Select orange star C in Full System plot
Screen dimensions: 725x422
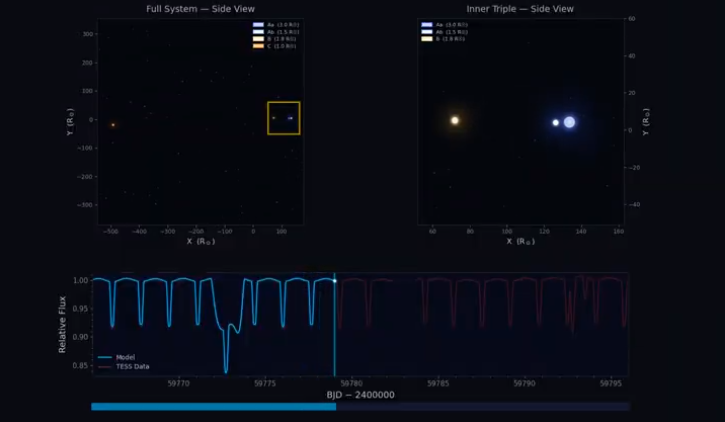(113, 125)
